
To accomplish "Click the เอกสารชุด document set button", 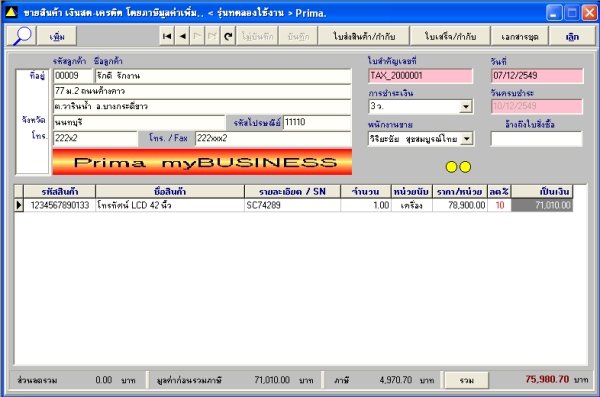I will click(x=520, y=36).
